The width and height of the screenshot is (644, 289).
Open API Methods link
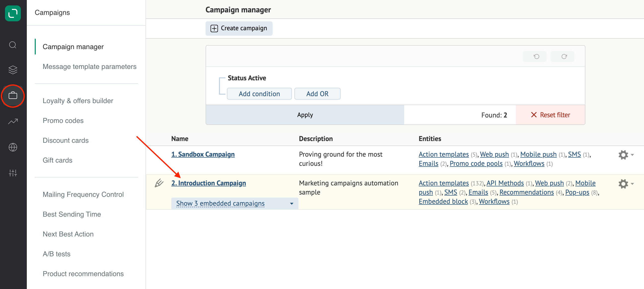505,183
